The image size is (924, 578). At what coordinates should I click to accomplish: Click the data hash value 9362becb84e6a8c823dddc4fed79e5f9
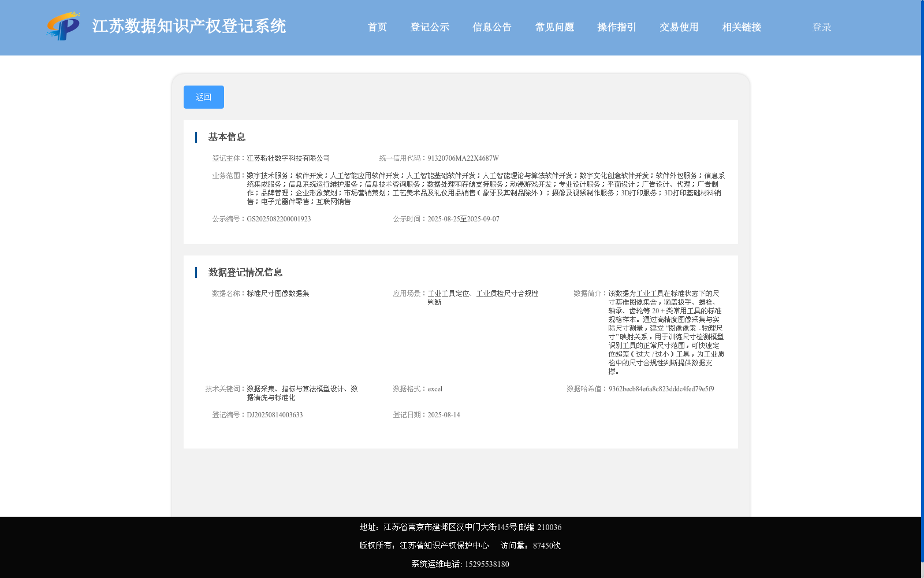point(661,389)
